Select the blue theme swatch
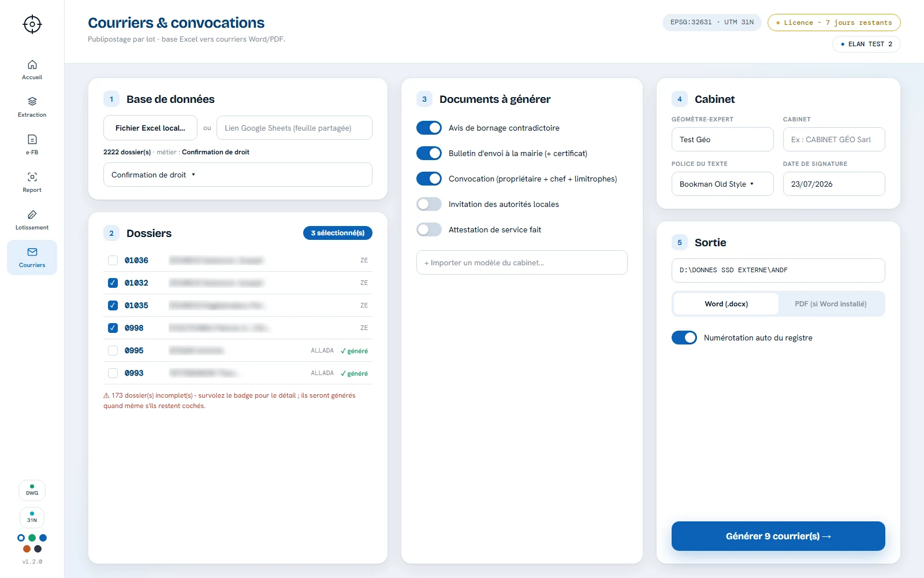Image resolution: width=924 pixels, height=578 pixels. click(x=43, y=538)
